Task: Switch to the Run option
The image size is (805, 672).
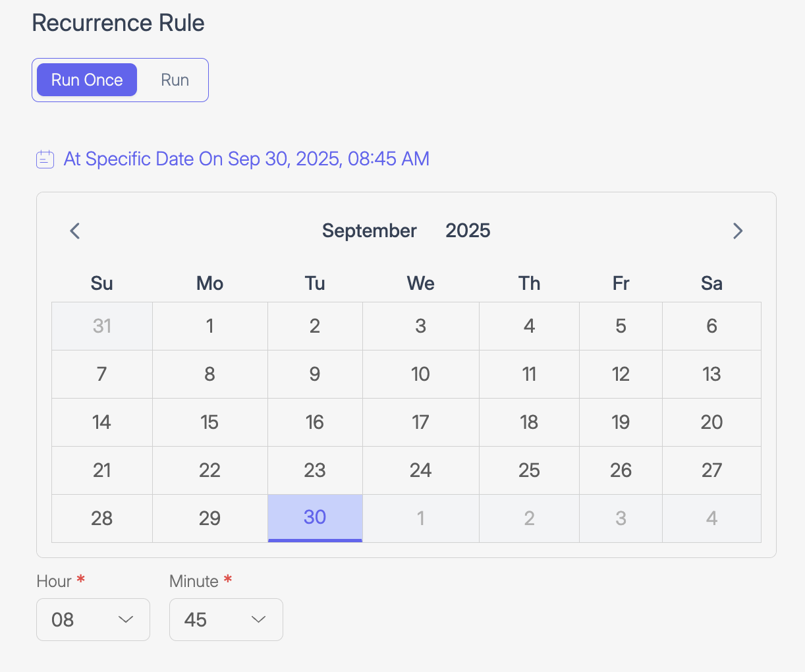Action: [x=175, y=80]
